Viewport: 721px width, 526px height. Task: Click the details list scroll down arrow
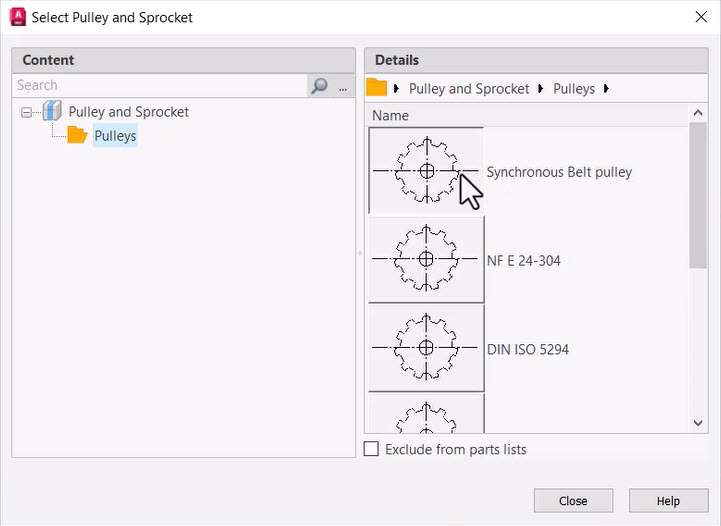coord(698,423)
